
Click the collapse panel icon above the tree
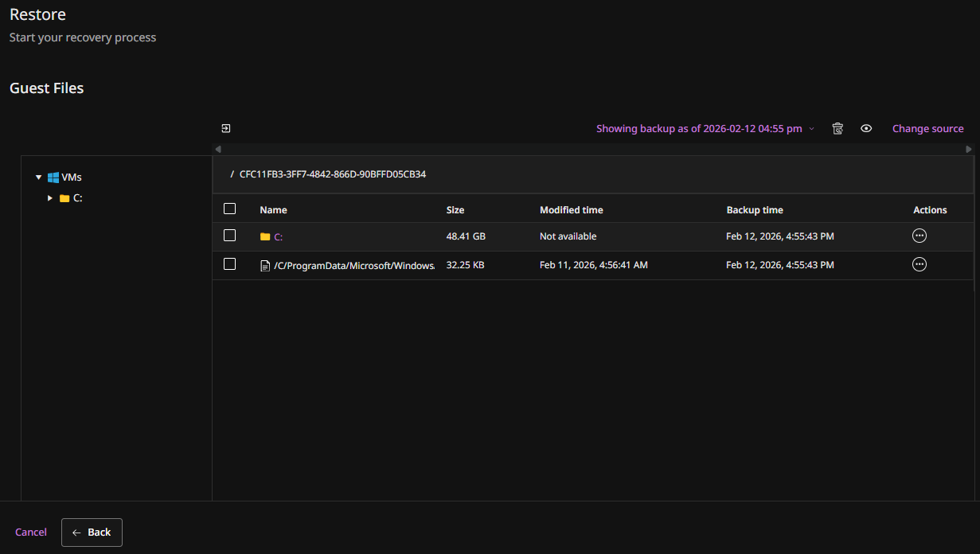tap(226, 128)
